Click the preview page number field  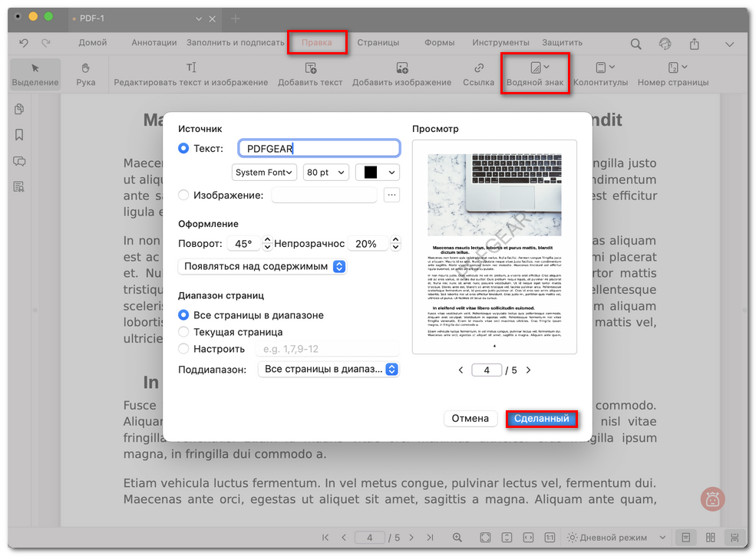[487, 370]
